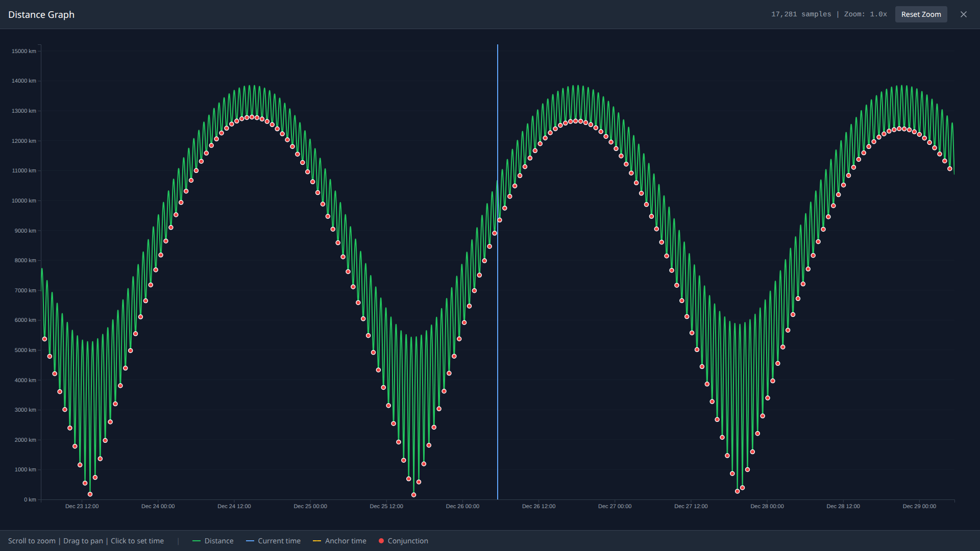This screenshot has width=980, height=551.
Task: Select the Distance legend label
Action: [218, 541]
